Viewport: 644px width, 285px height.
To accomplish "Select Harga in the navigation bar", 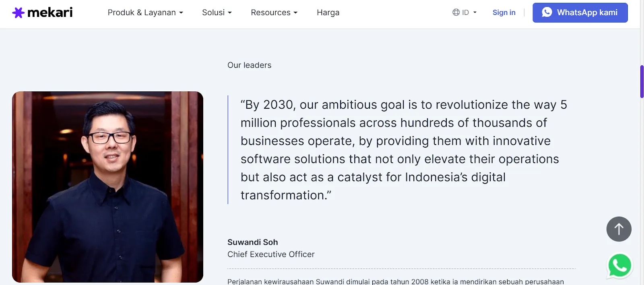I will pyautogui.click(x=328, y=12).
